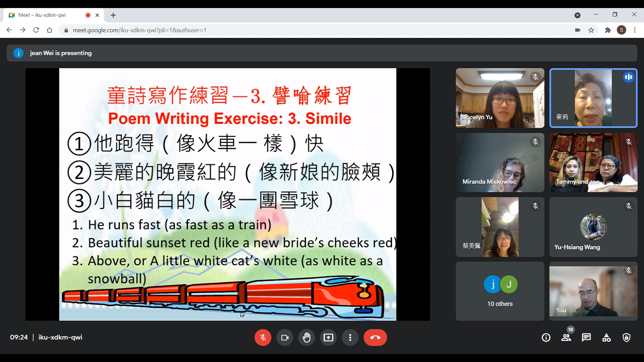The image size is (644, 362).
Task: Open the Activities panel icon
Action: (606, 338)
